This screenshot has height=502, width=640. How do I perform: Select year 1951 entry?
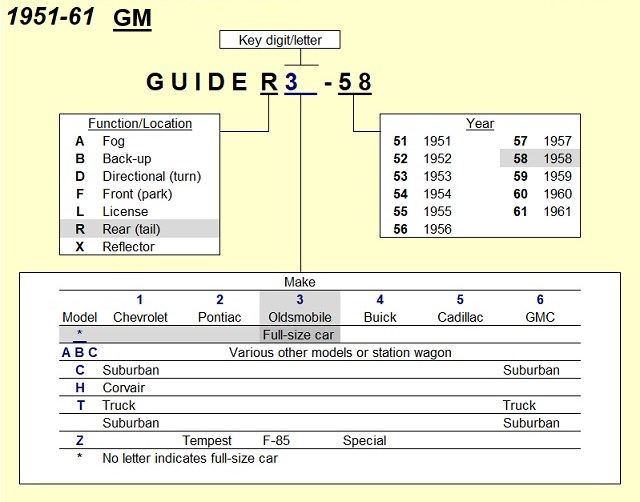pos(422,141)
